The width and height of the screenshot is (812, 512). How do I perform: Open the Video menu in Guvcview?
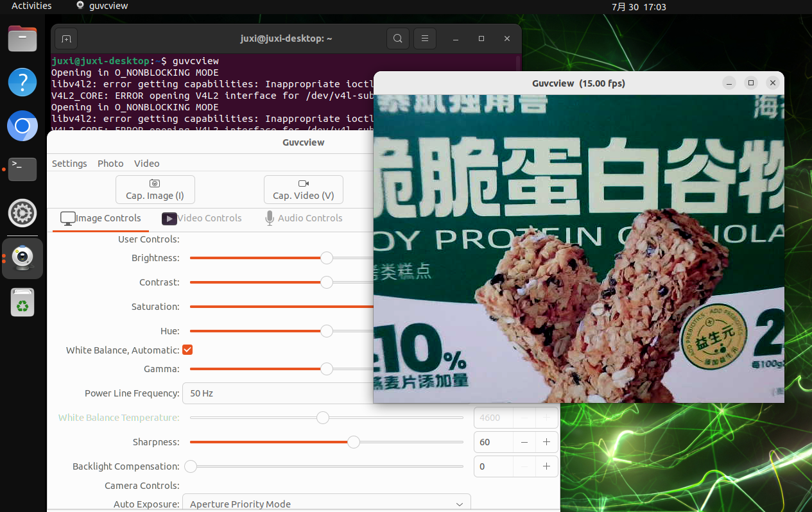[147, 164]
